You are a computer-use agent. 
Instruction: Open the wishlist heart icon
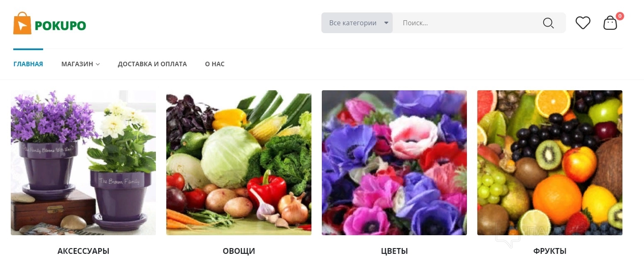583,23
